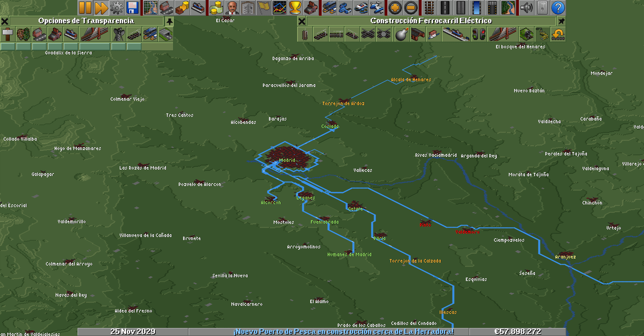Pin the Construcción Ferrocarril Eléctrico window
This screenshot has width=644, height=336.
point(561,21)
